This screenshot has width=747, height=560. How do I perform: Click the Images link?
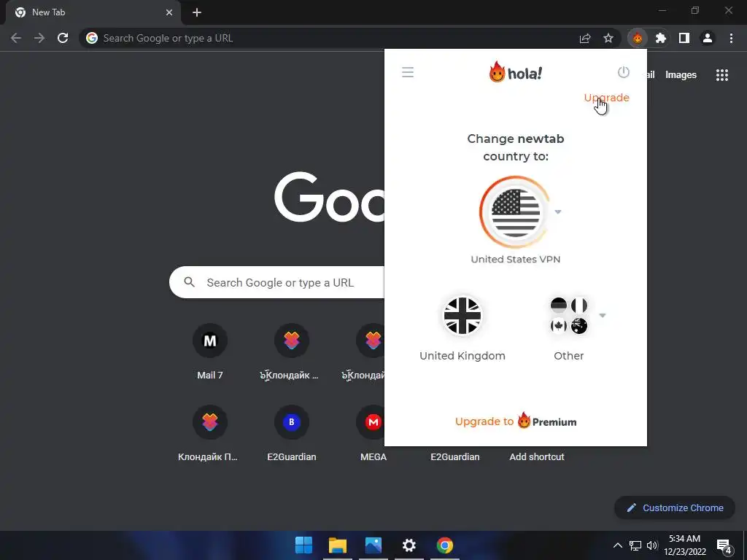pos(681,75)
